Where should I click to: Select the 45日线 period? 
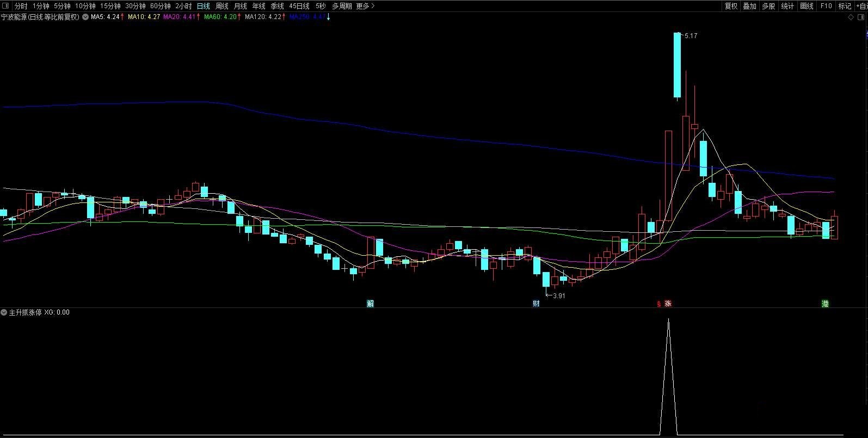point(299,6)
